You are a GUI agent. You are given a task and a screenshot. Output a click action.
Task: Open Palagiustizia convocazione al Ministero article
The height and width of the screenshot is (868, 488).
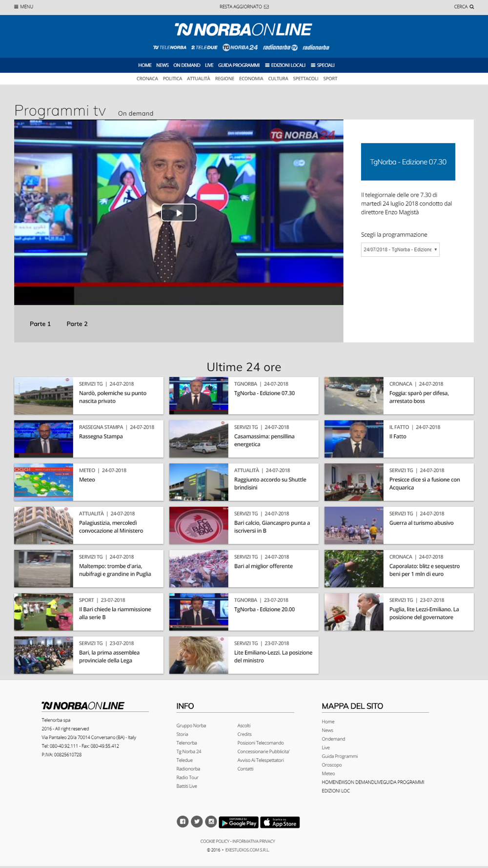click(x=111, y=527)
